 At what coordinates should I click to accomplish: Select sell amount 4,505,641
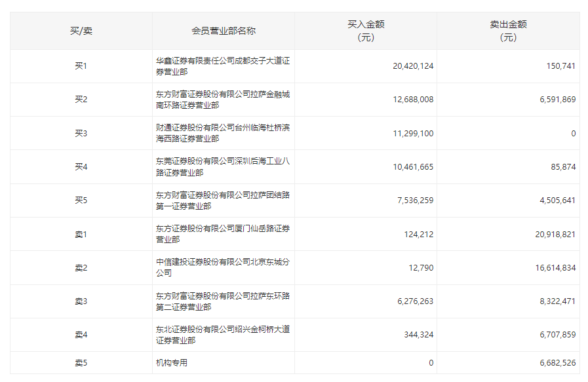[558, 201]
